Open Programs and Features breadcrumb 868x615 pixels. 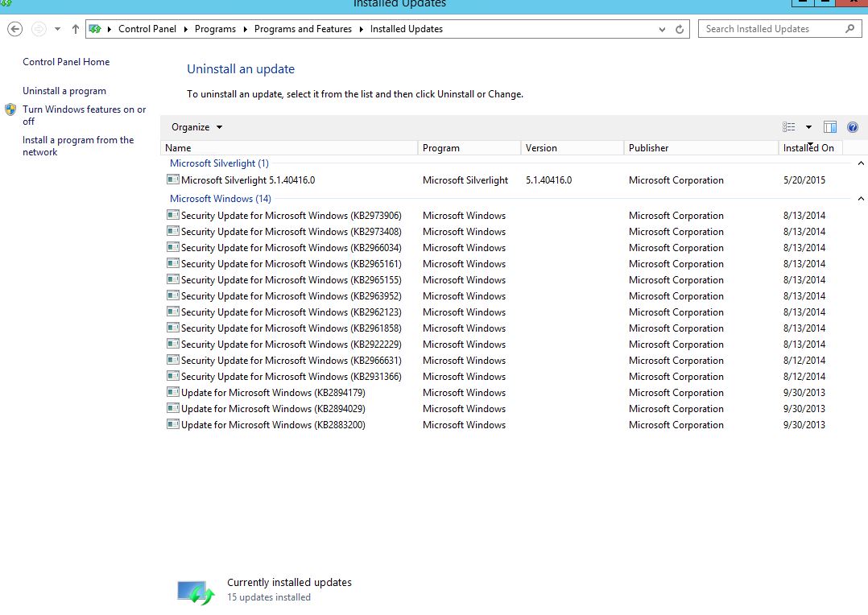click(303, 29)
